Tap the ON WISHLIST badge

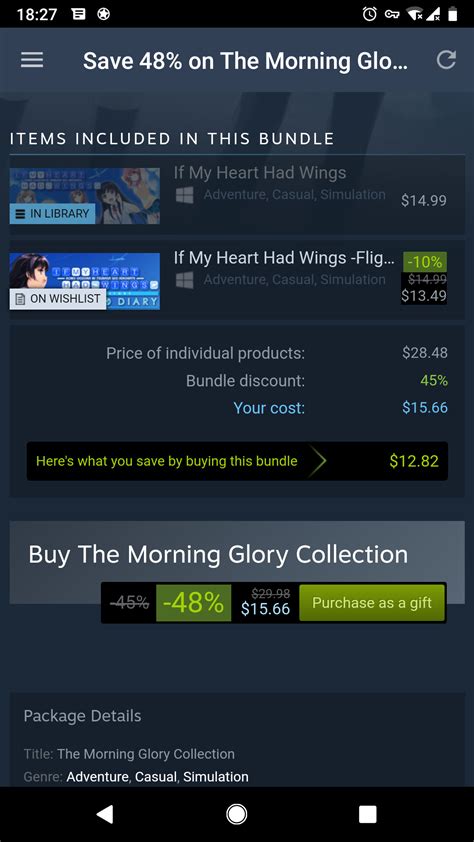pos(57,299)
